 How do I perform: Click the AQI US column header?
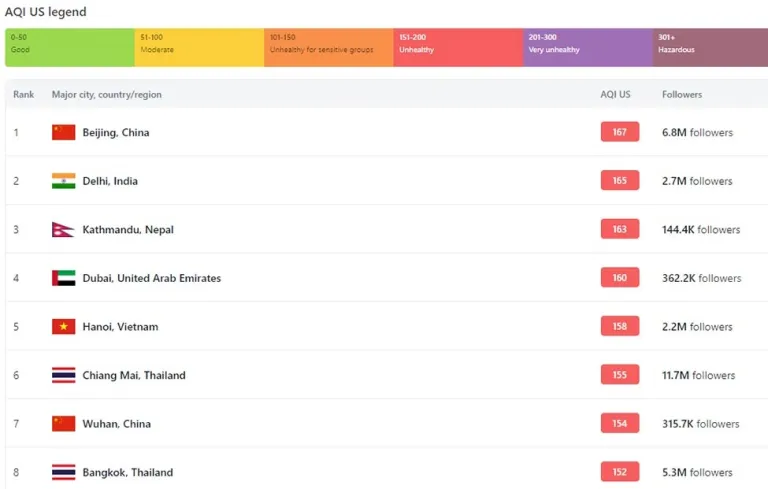click(615, 95)
